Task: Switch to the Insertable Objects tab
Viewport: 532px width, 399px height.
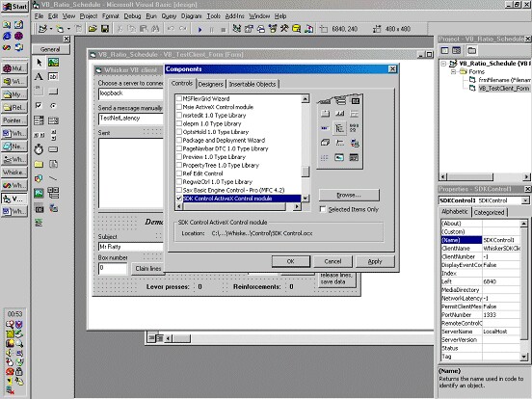Action: click(253, 84)
